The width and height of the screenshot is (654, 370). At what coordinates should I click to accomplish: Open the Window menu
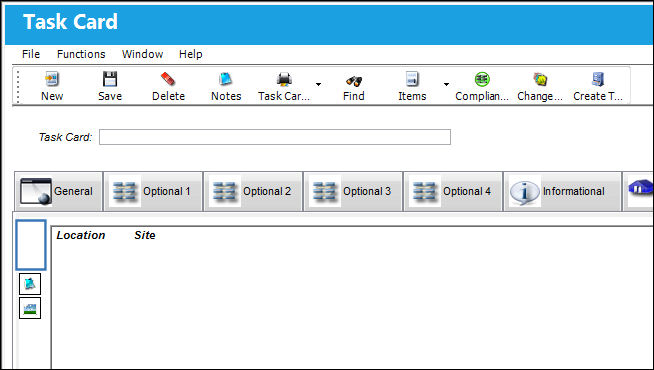pos(142,54)
